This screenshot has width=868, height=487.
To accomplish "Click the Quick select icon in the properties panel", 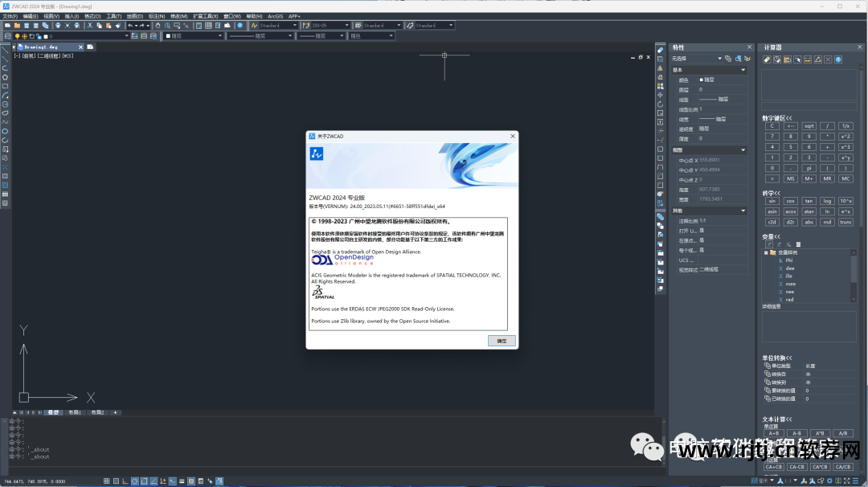I will click(x=747, y=59).
